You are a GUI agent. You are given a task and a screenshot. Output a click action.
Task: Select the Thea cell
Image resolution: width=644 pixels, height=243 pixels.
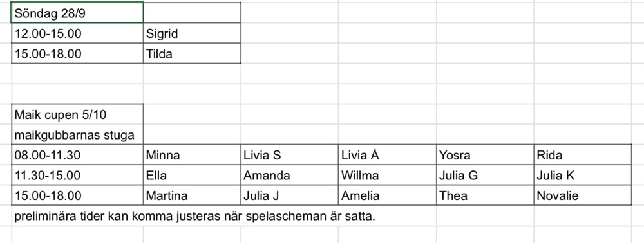coord(485,195)
